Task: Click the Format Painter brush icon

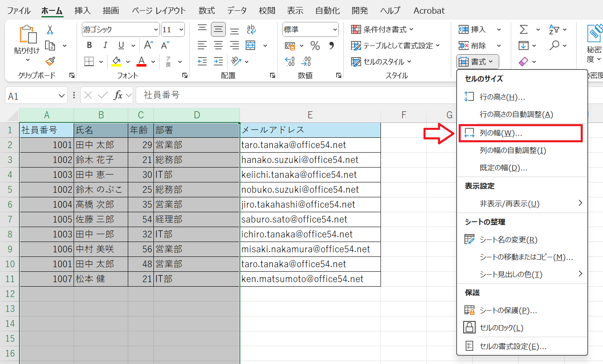Action: click(50, 62)
